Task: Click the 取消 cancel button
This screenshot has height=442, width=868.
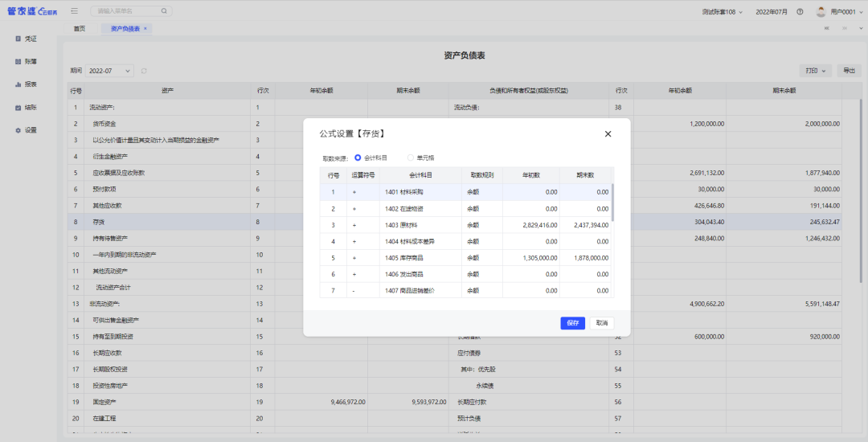Action: (601, 322)
